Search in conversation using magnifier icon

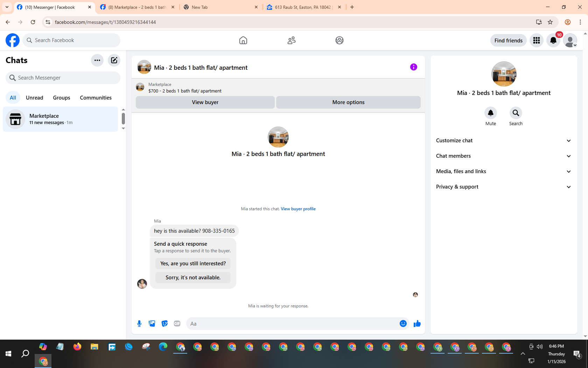point(516,113)
